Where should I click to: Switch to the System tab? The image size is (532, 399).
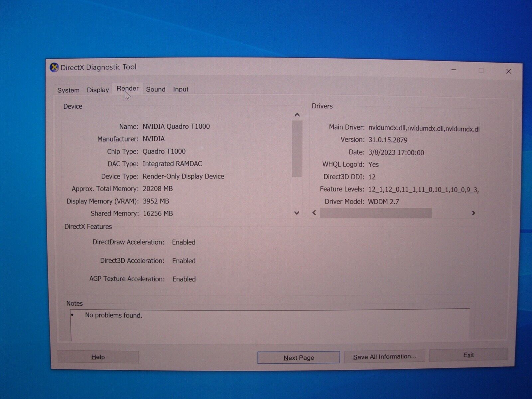tap(68, 90)
